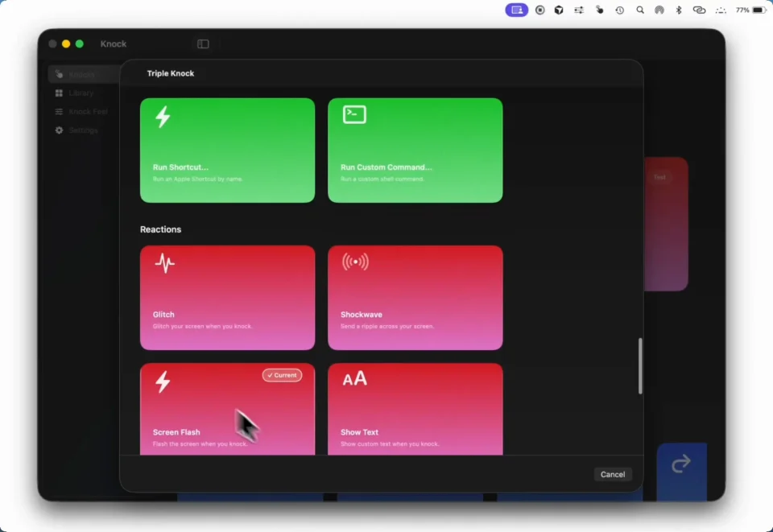Click the "77%" battery percentage text
This screenshot has height=532, width=773.
742,10
